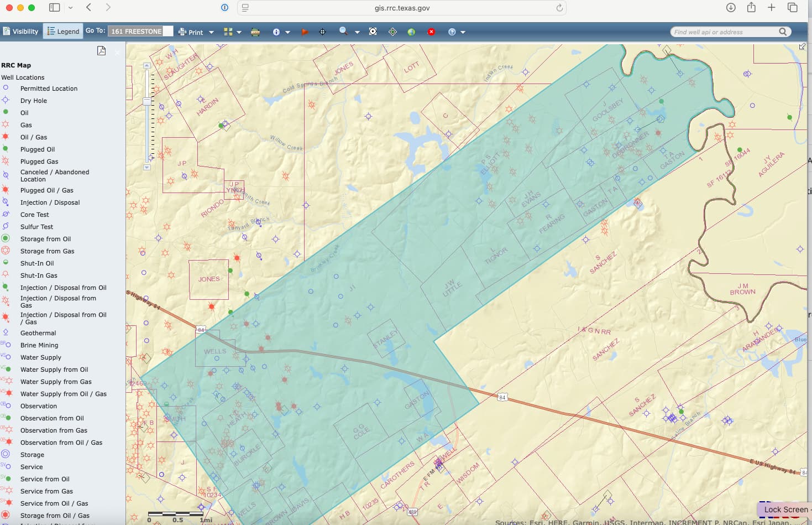Click the red clear graphics icon
Image resolution: width=812 pixels, height=525 pixels.
tap(431, 32)
